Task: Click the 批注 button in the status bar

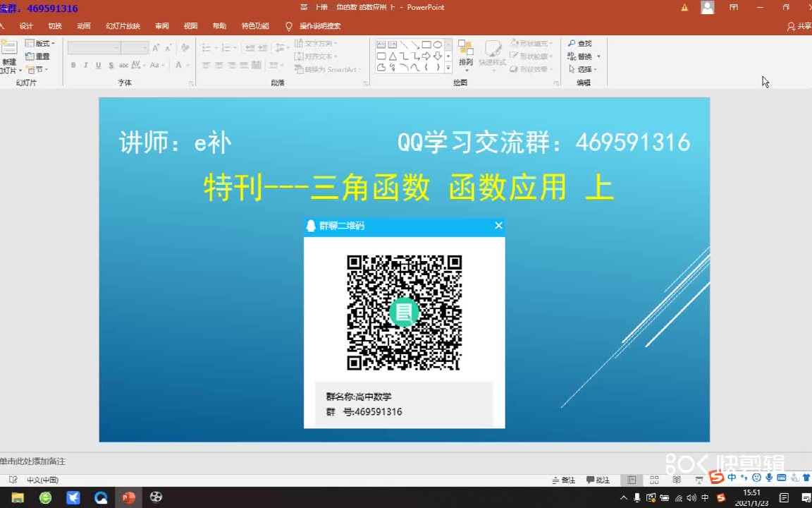Action: pos(601,480)
